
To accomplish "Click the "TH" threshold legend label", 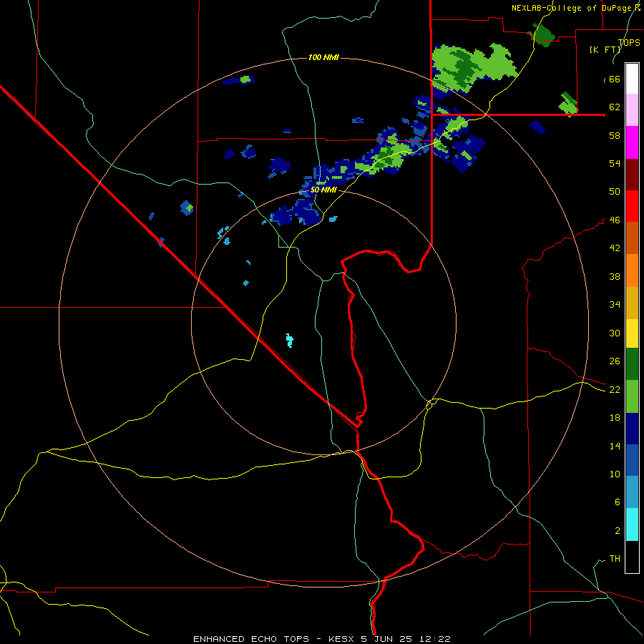I will pyautogui.click(x=615, y=559).
